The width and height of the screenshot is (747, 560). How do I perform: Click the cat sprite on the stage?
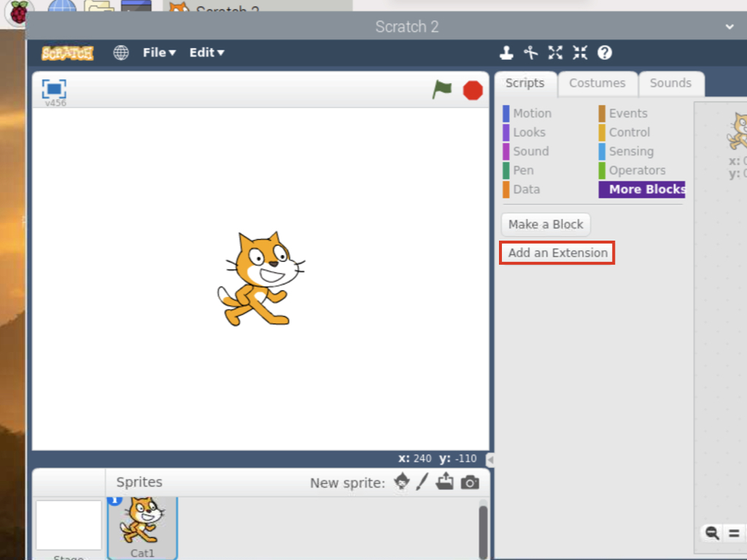coord(261,279)
